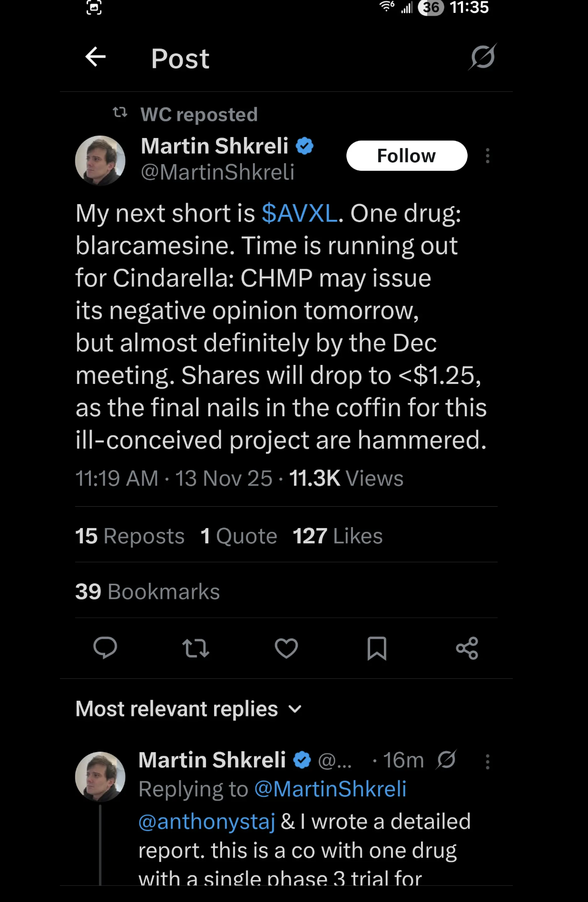The image size is (588, 902).
Task: Tap Grok icon next to 16m reply
Action: coord(446,760)
